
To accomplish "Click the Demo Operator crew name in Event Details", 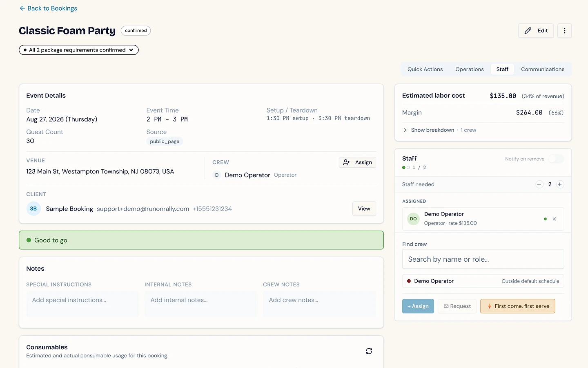I will click(247, 175).
